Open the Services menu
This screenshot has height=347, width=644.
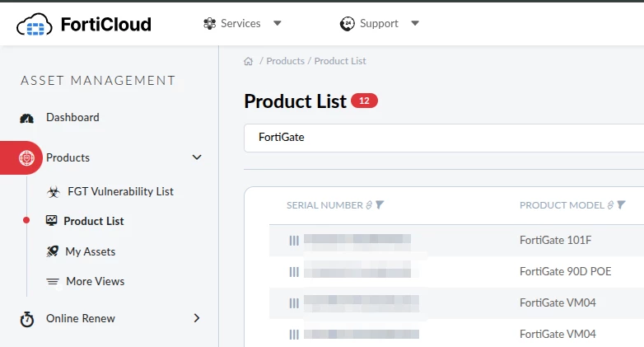pos(242,23)
